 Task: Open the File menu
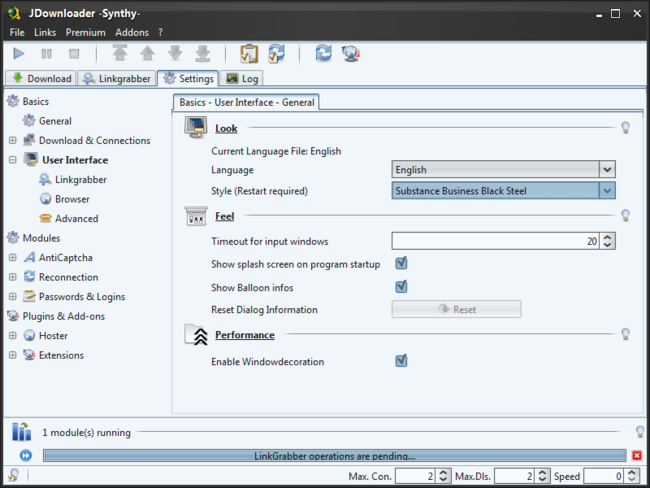point(17,32)
